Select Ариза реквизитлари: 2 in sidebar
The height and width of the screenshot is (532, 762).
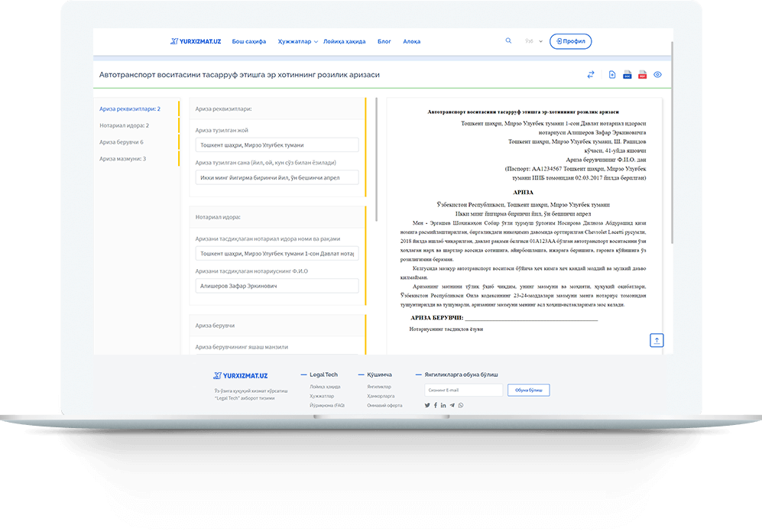130,109
